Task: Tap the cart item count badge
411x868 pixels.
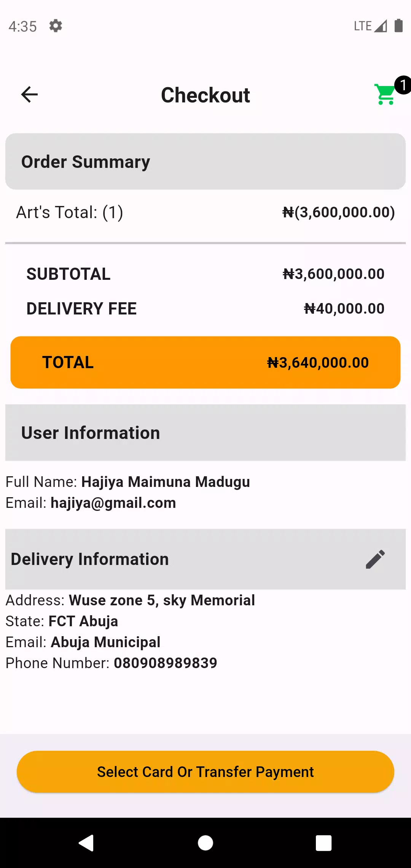Action: pos(403,85)
